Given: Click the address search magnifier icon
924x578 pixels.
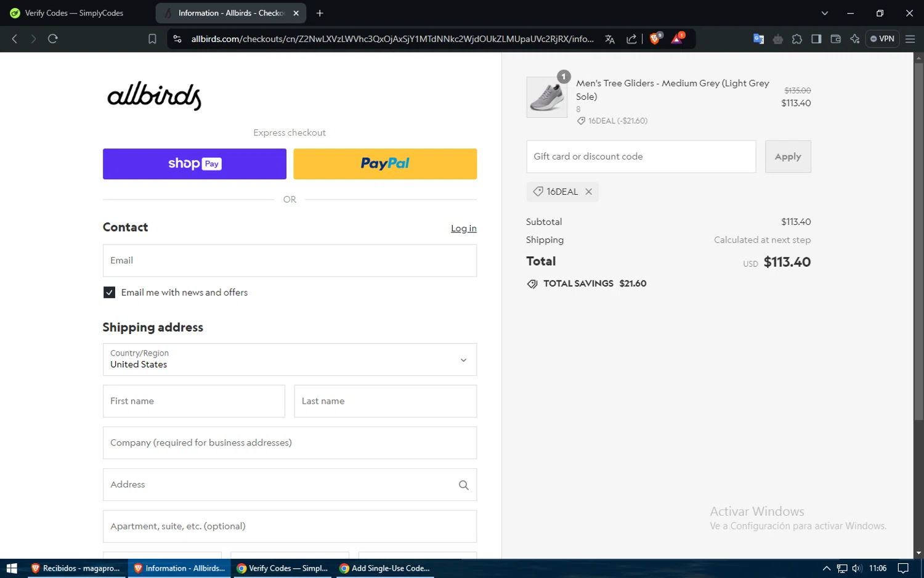Looking at the screenshot, I should [464, 485].
